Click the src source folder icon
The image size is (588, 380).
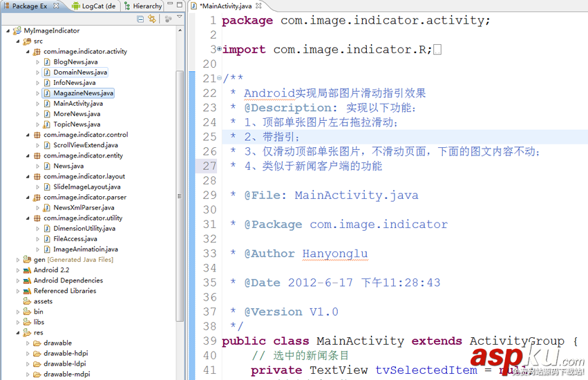click(27, 41)
